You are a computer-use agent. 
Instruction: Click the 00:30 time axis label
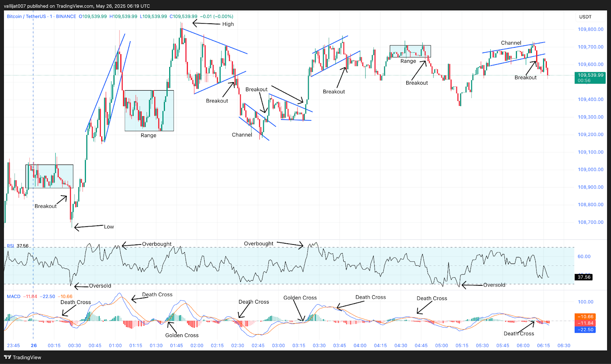click(74, 346)
